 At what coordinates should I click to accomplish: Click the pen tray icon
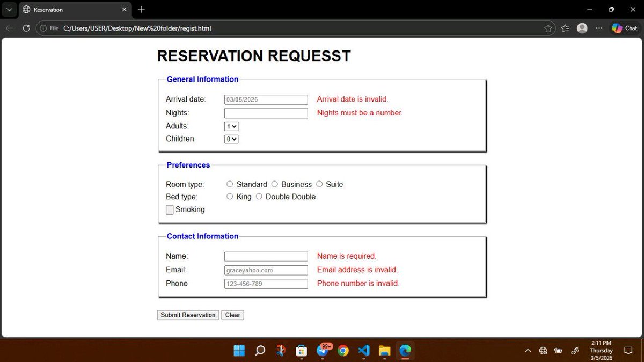[x=575, y=351]
